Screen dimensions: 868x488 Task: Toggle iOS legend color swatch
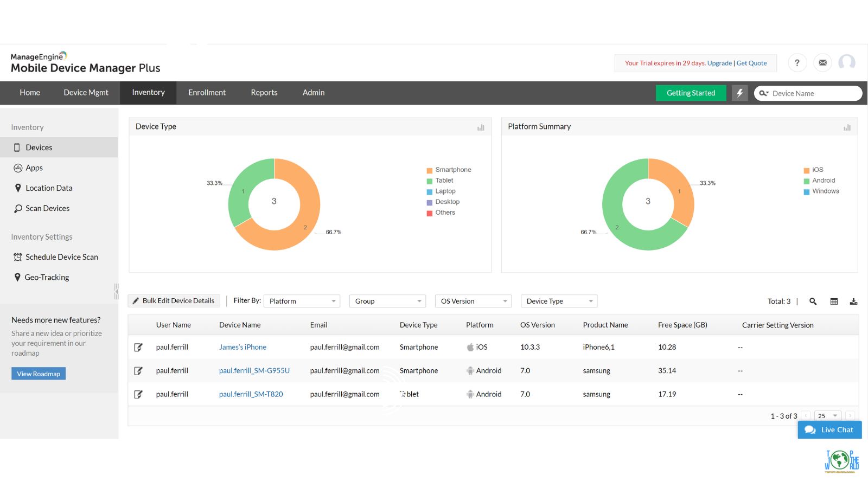(807, 170)
